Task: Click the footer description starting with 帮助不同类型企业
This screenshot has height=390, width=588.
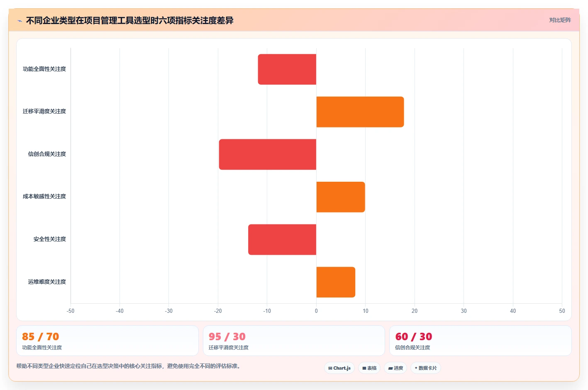Action: (x=129, y=366)
